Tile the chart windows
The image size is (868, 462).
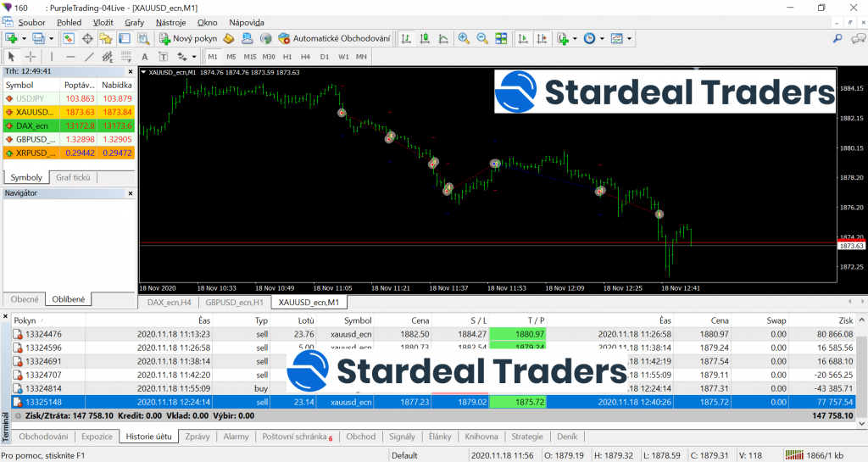(x=501, y=38)
